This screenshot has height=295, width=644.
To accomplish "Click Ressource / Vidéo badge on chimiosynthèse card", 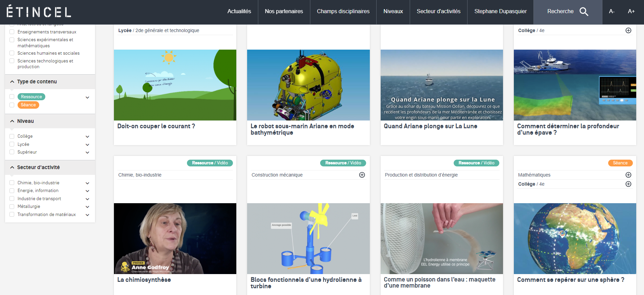I will pyautogui.click(x=210, y=163).
